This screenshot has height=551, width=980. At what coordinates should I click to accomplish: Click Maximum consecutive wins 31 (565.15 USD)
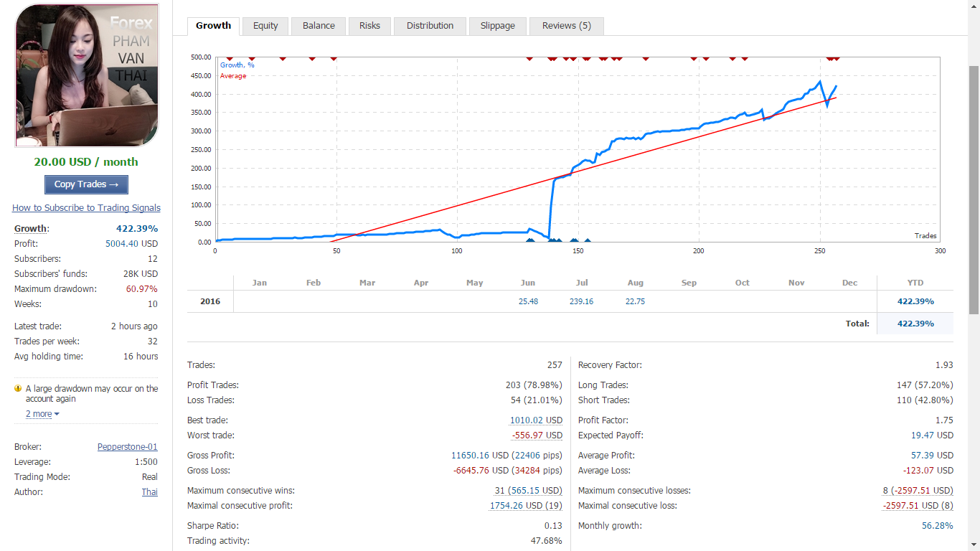point(528,491)
